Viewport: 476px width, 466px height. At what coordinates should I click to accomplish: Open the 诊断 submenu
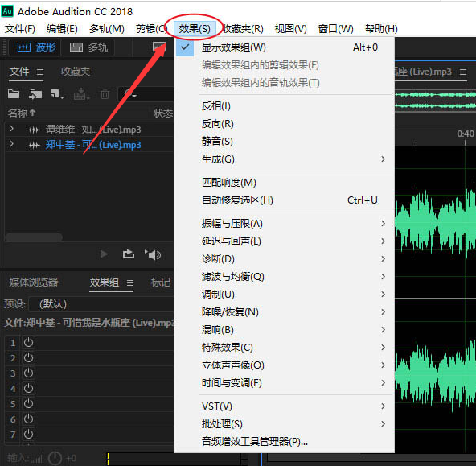[285, 259]
